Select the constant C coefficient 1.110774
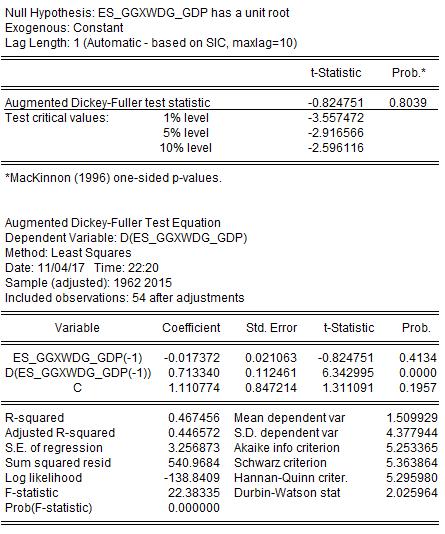The width and height of the screenshot is (445, 534). [194, 388]
